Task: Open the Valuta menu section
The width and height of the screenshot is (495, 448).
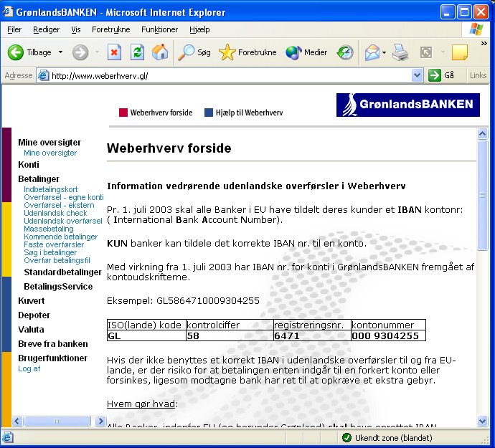Action: coord(31,330)
